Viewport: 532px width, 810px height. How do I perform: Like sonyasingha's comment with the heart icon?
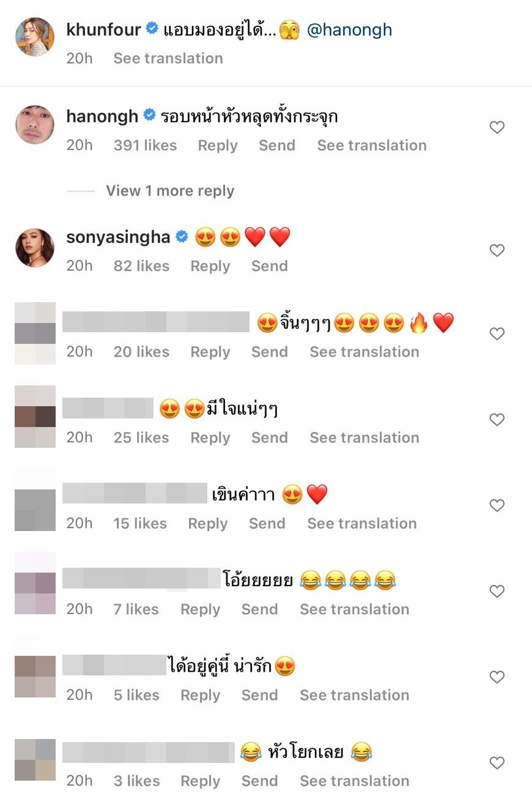pyautogui.click(x=497, y=250)
